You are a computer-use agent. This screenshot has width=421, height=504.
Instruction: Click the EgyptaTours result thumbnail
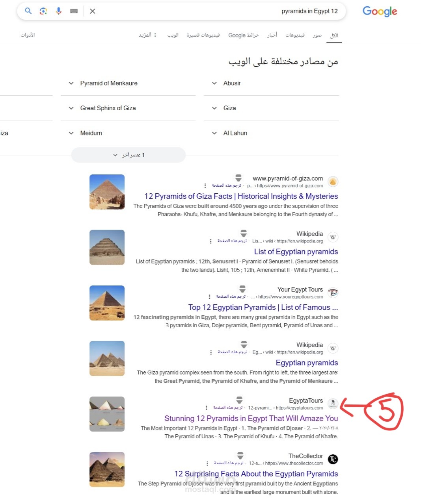[x=107, y=414]
